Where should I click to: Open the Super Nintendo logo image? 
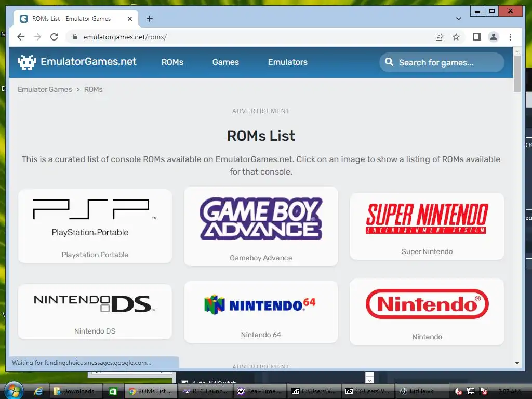pyautogui.click(x=427, y=219)
